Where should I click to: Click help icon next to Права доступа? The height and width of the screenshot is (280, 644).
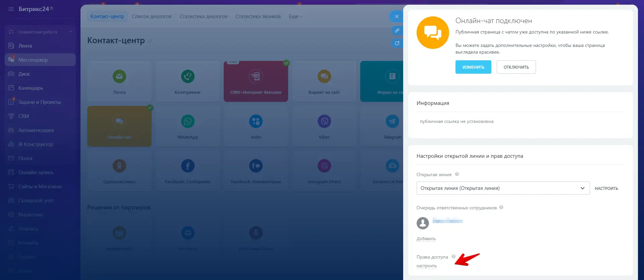(453, 257)
